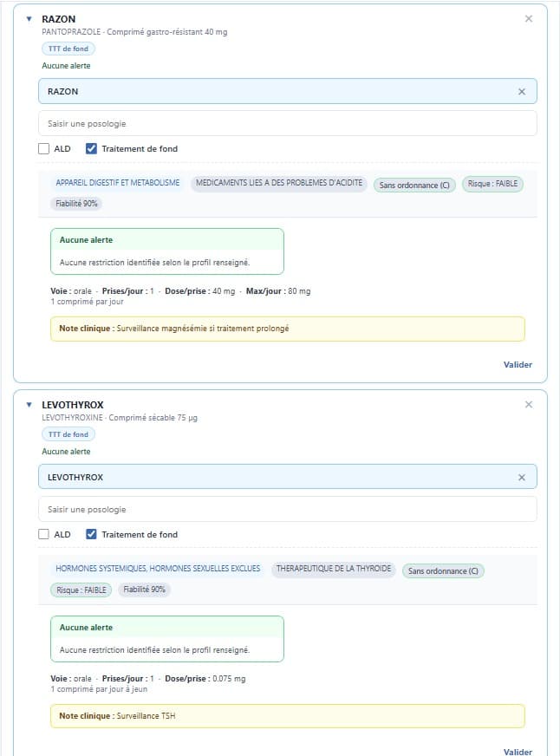Screen dimensions: 560x756
Task: Collapse the LEVOTHYROX card with its triangle
Action: point(29,405)
